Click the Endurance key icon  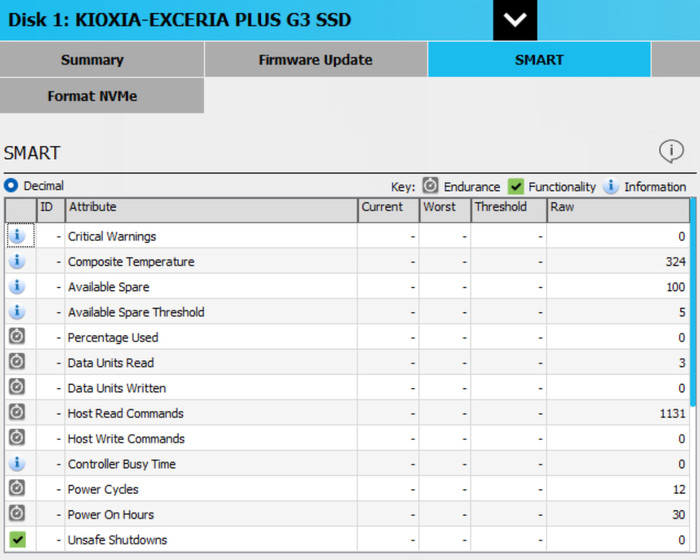click(x=430, y=185)
